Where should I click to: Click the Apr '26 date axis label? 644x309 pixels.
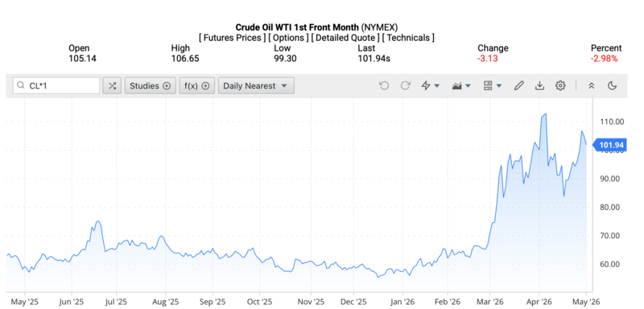click(539, 302)
